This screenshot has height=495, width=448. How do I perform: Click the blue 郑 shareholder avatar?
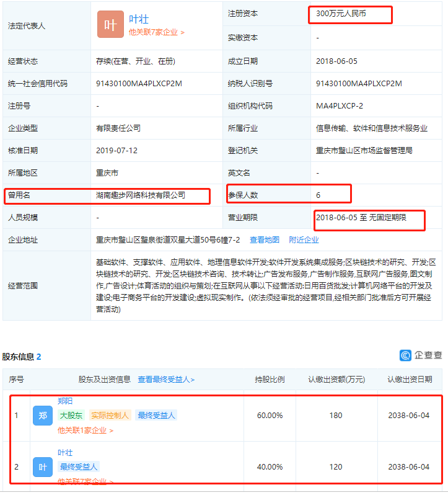[43, 416]
